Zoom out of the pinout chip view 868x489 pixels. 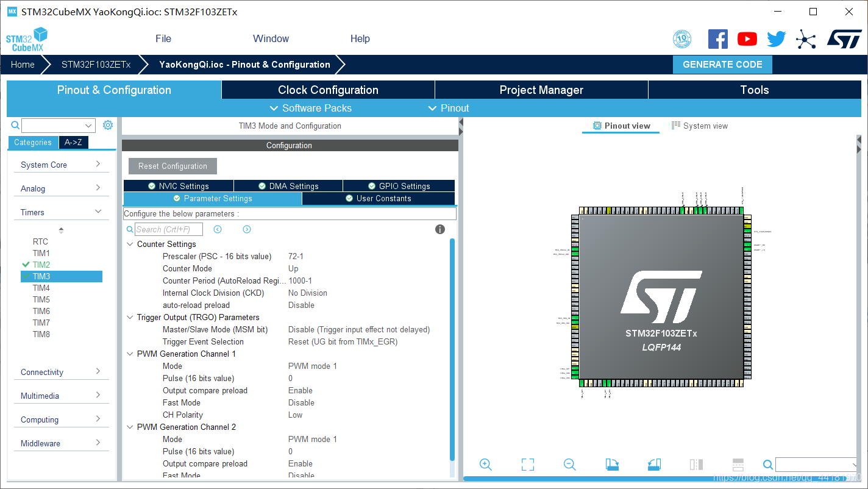tap(570, 465)
